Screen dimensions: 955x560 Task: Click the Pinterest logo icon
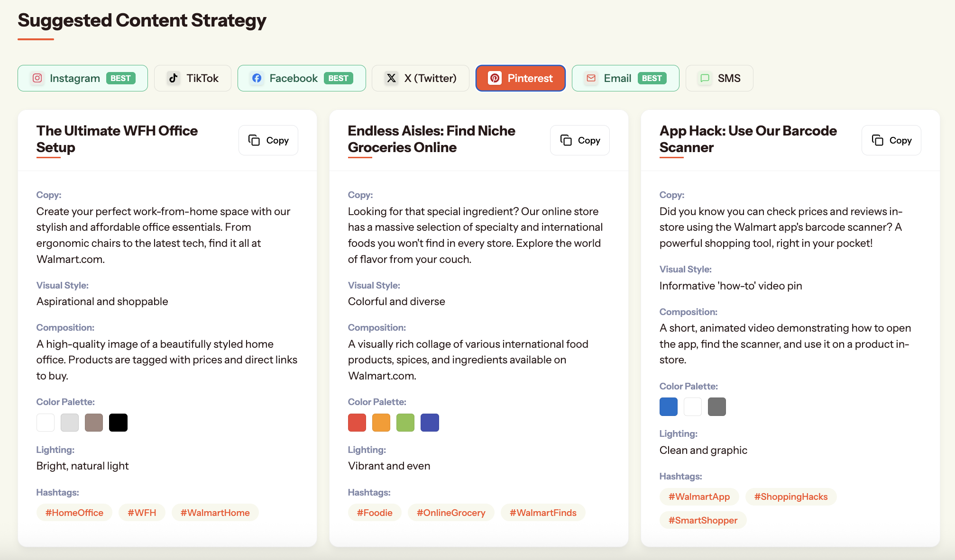point(495,78)
